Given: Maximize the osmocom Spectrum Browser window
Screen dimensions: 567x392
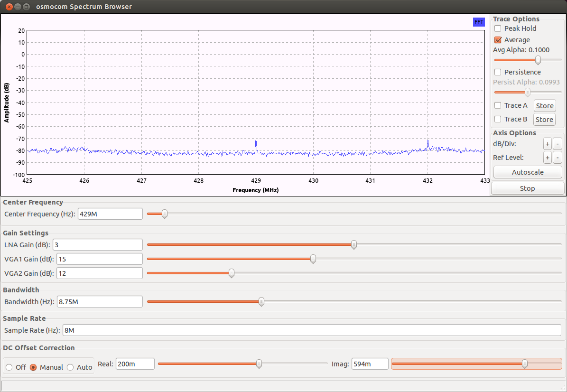Looking at the screenshot, I should pos(26,7).
